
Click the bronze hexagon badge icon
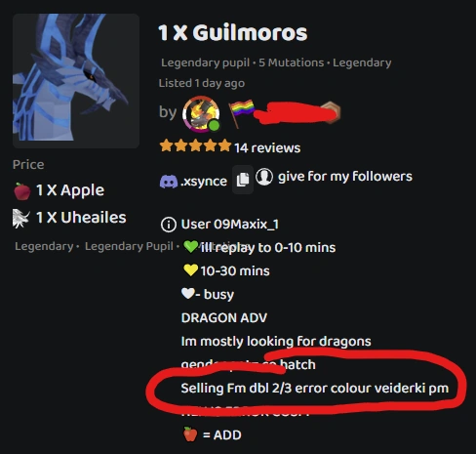click(331, 112)
